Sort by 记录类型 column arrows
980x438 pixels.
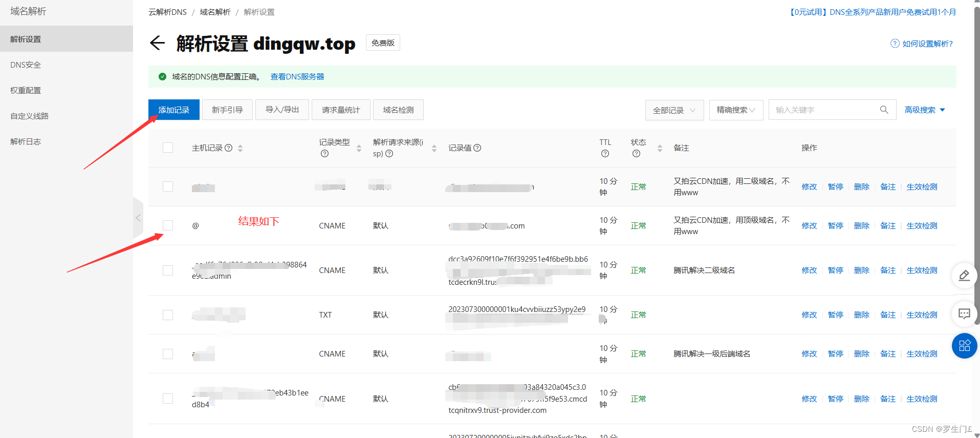(359, 148)
